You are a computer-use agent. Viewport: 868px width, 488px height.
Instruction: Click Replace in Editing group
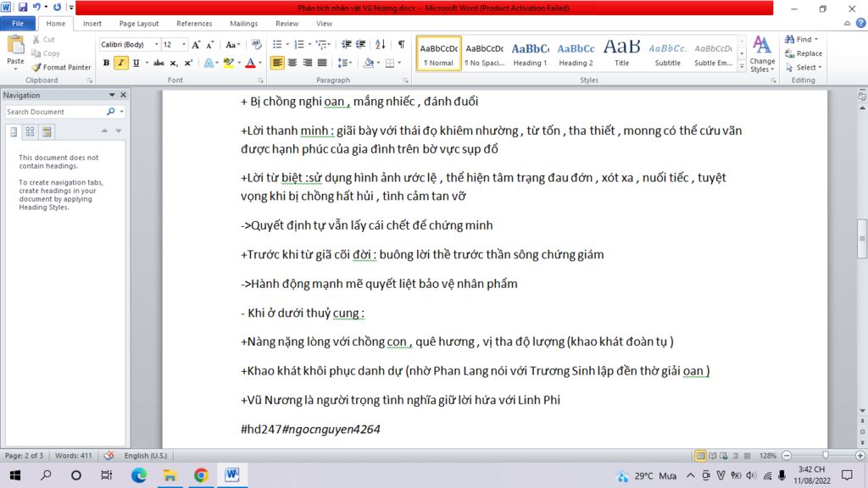pos(804,53)
